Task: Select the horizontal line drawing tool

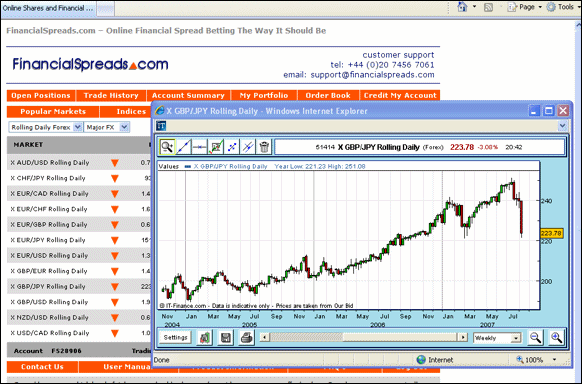Action: point(200,147)
